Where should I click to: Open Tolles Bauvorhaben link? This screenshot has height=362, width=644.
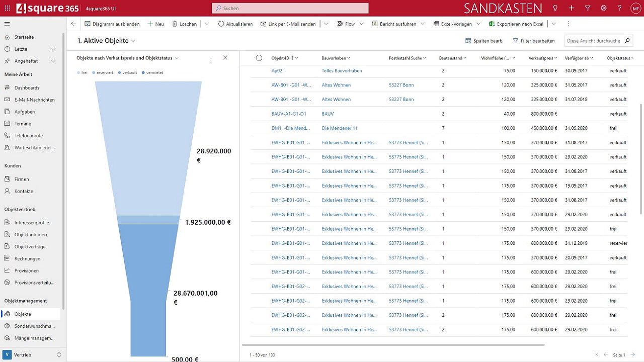tap(342, 71)
